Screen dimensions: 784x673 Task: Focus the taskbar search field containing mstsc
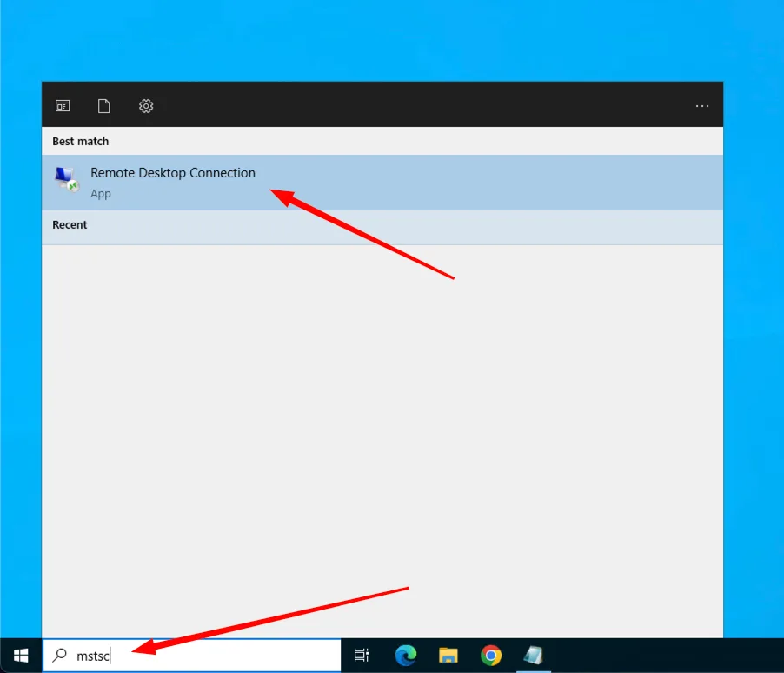point(217,656)
